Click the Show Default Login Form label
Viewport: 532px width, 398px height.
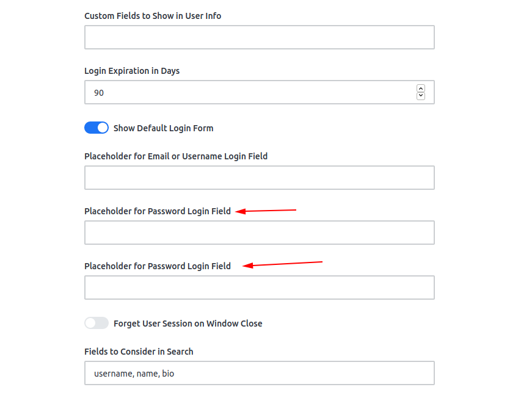click(163, 128)
